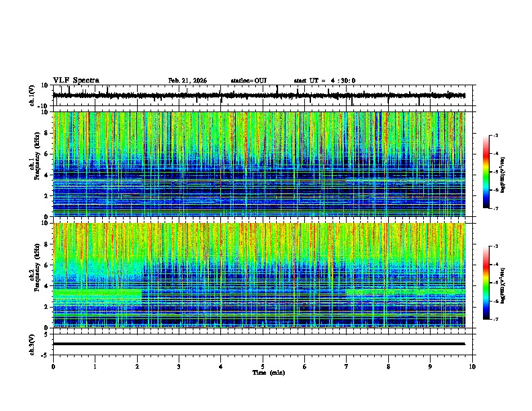Click the "-3" label on the ch.1 color bar
This screenshot has width=532, height=411.
[x=495, y=135]
